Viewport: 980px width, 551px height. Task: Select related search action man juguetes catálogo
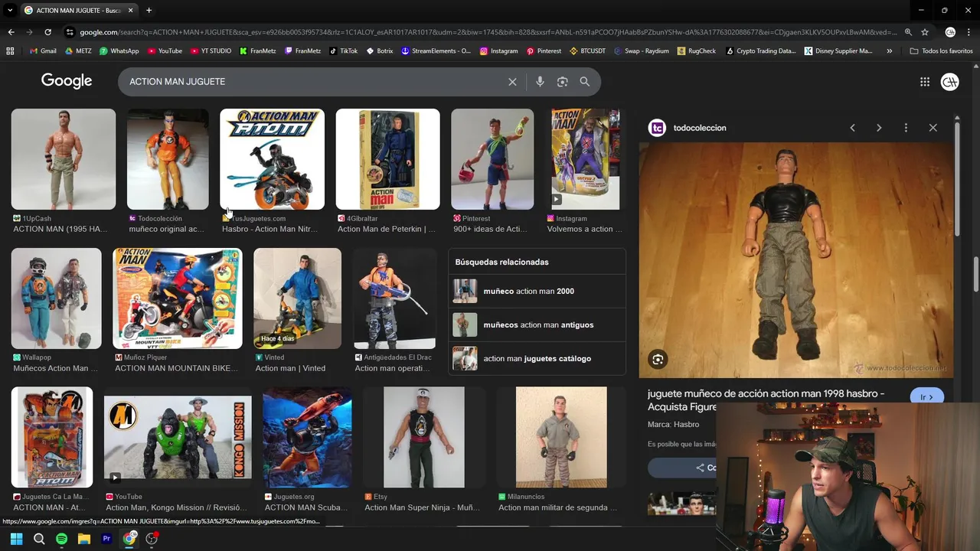coord(537,359)
